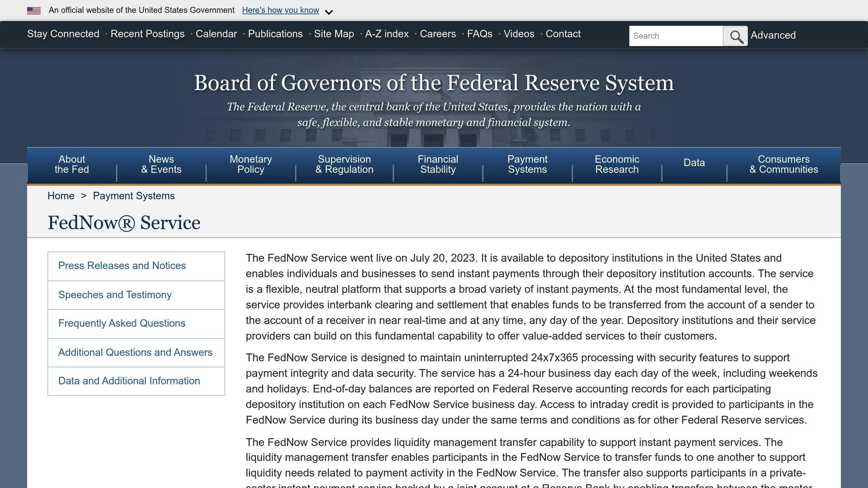This screenshot has width=868, height=488.
Task: Expand the "Here's how you know" disclosure
Action: pos(281,10)
